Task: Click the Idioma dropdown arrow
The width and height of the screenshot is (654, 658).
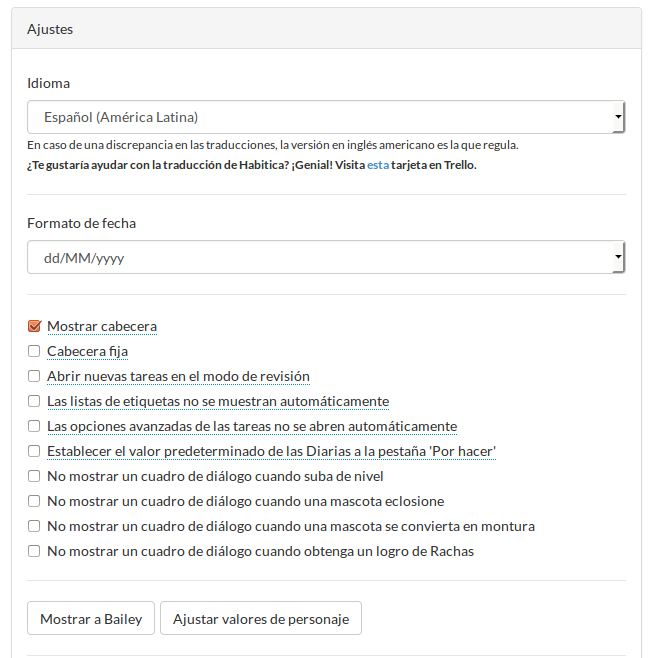Action: (x=618, y=118)
